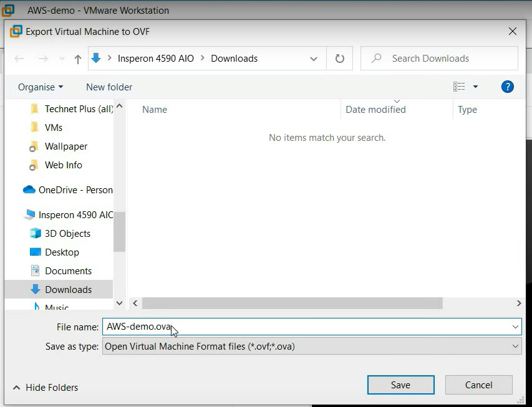This screenshot has height=407, width=532.
Task: Click the Save button
Action: coord(400,385)
